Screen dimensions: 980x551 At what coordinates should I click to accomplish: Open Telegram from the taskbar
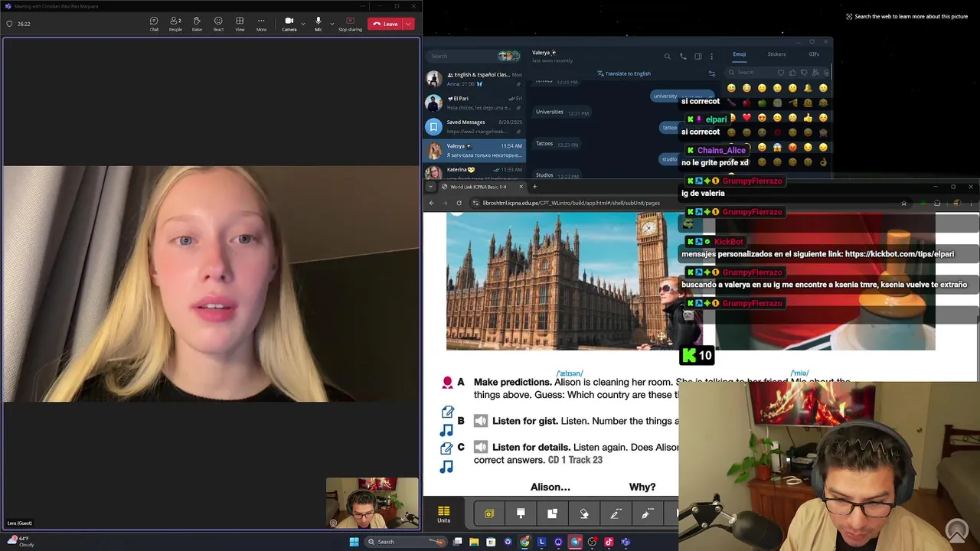(575, 542)
